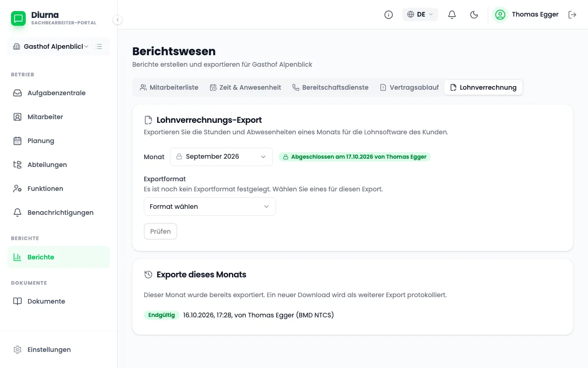This screenshot has height=368, width=588.
Task: Toggle dark mode with the moon icon
Action: (474, 15)
